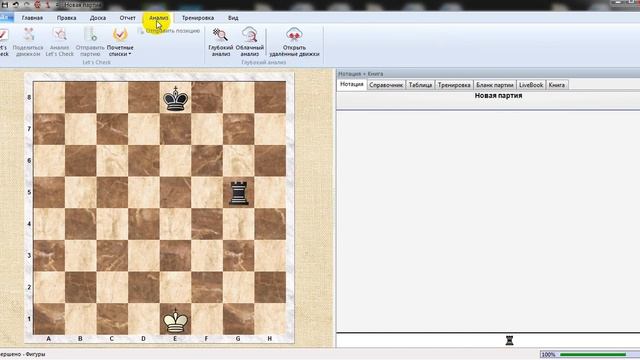
Task: Click the Let's Check group label in the ribbon
Action: [97, 62]
